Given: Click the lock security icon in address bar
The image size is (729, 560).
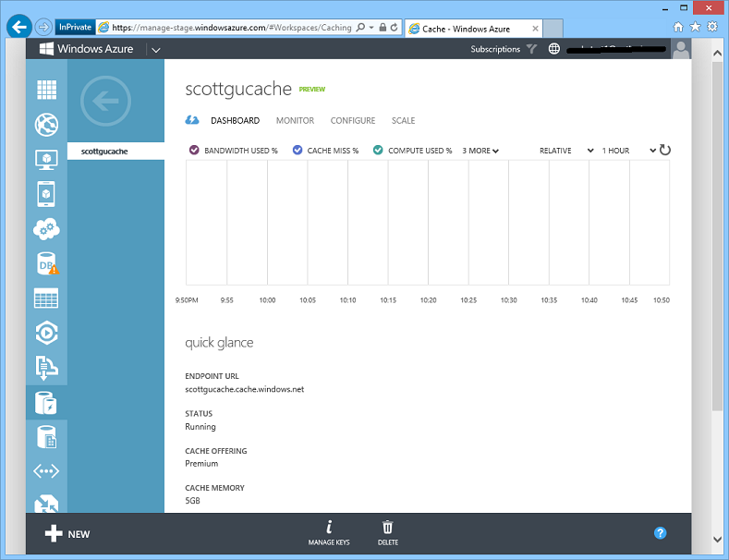Looking at the screenshot, I should tap(383, 28).
